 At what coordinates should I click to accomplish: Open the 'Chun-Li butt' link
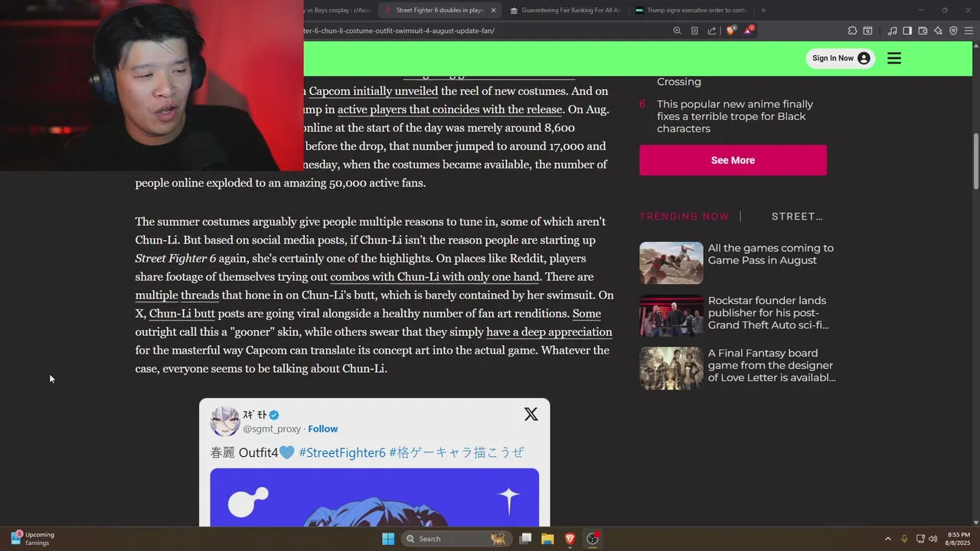[x=182, y=313]
